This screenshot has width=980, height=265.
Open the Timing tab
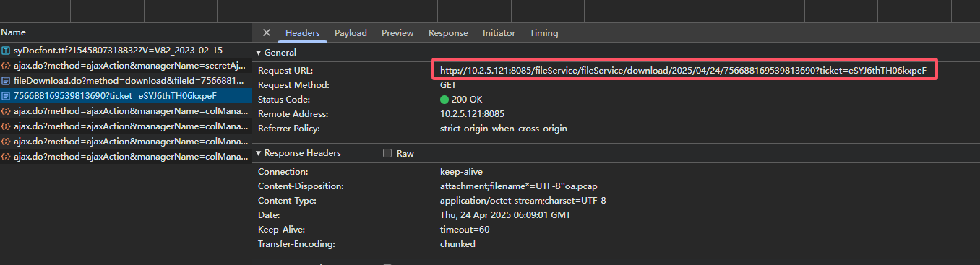coord(543,33)
